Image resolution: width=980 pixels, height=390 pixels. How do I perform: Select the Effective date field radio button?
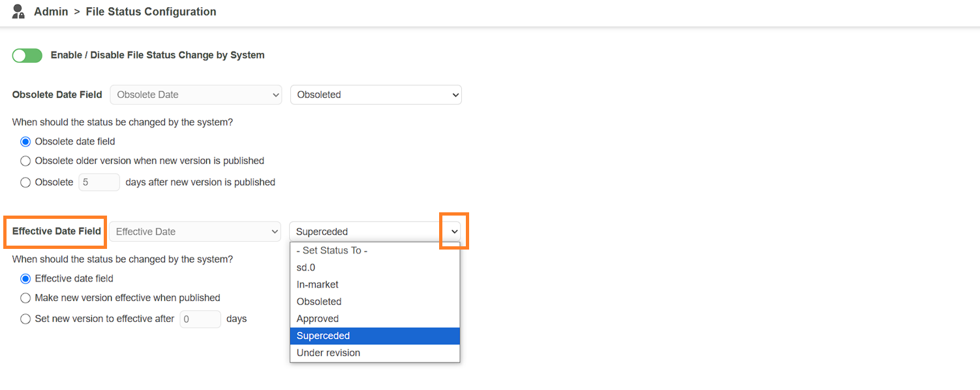(x=25, y=279)
